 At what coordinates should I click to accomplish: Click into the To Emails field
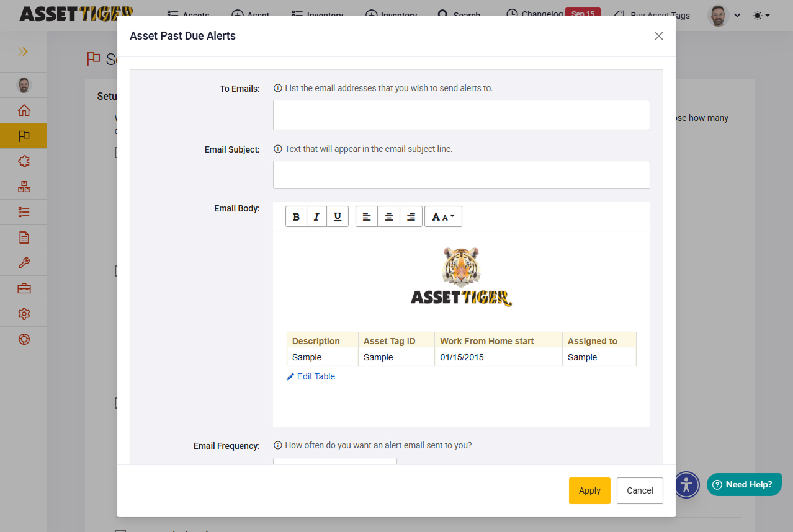(461, 115)
